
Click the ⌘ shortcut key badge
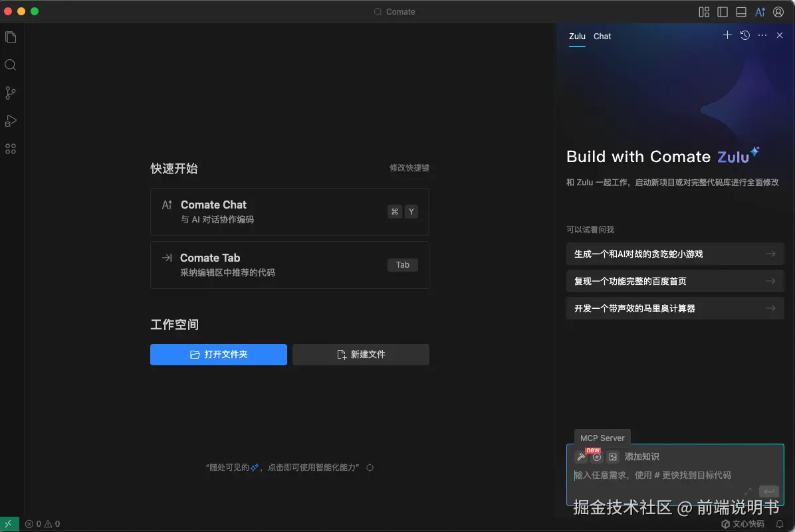coord(394,212)
